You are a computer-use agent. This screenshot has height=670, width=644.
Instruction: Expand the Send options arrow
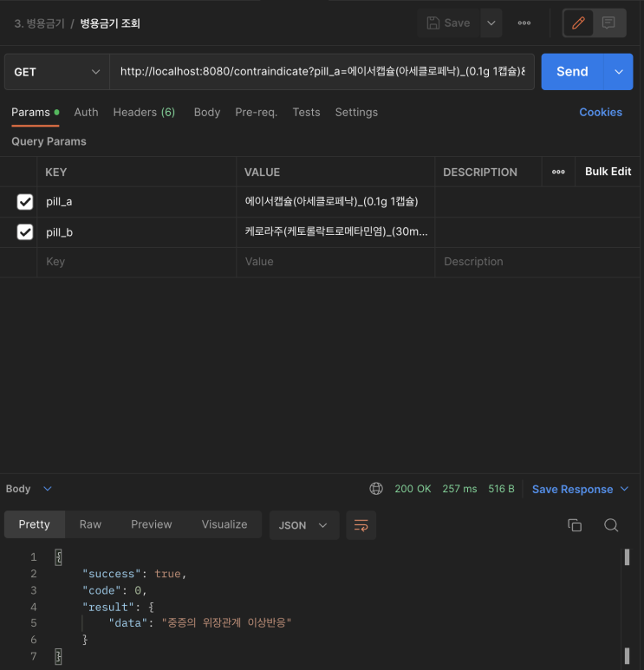[x=618, y=72]
